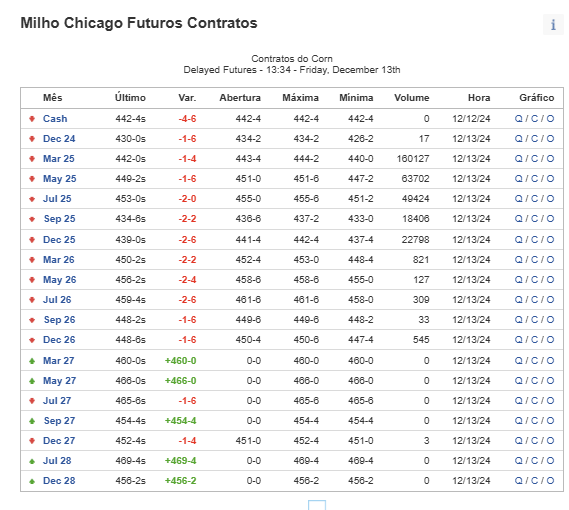Click the green arrow next to Dec 28
This screenshot has width=569, height=510.
click(x=32, y=481)
